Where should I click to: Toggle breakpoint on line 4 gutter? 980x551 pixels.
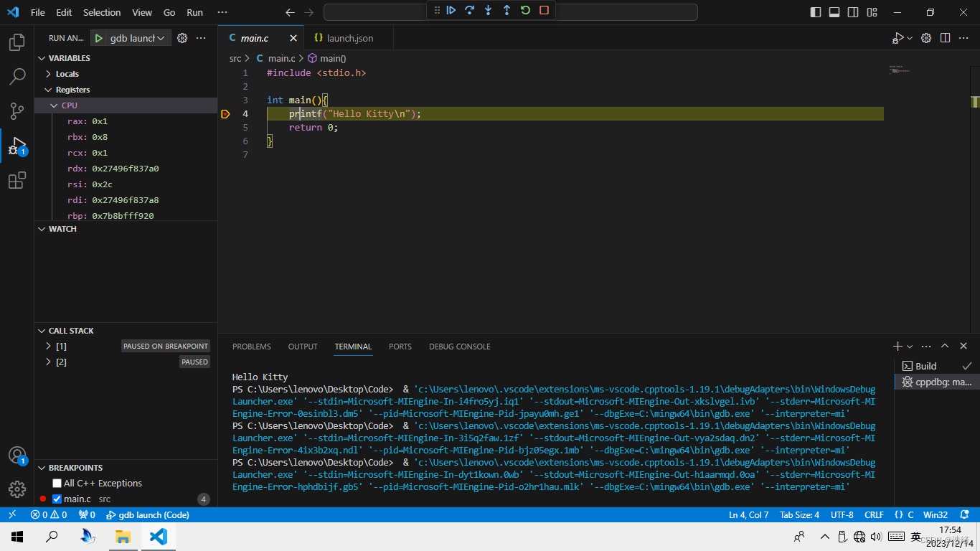225,114
